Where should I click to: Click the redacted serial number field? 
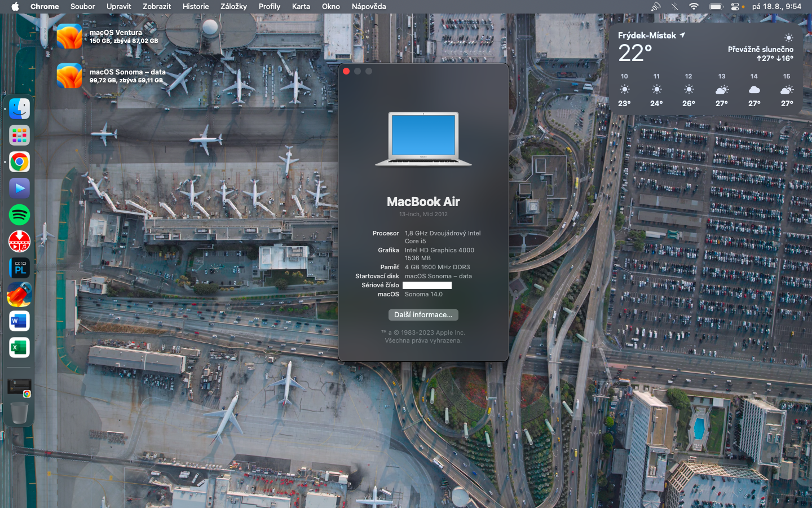pos(427,285)
